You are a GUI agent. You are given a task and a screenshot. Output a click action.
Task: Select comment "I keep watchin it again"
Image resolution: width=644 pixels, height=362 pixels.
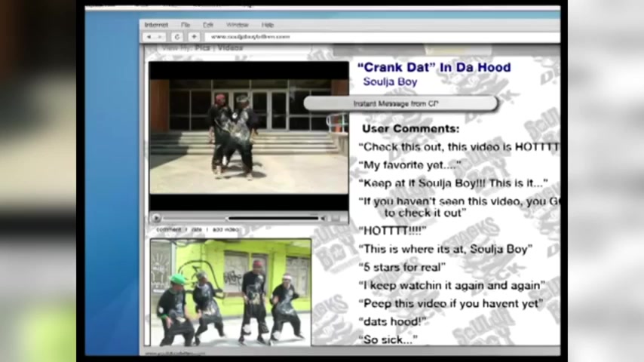click(452, 285)
